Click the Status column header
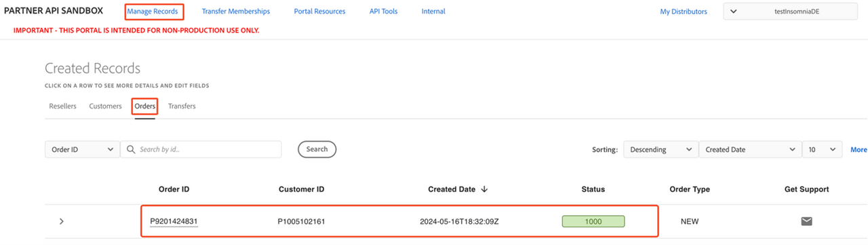This screenshot has width=868, height=245. pyautogui.click(x=593, y=189)
